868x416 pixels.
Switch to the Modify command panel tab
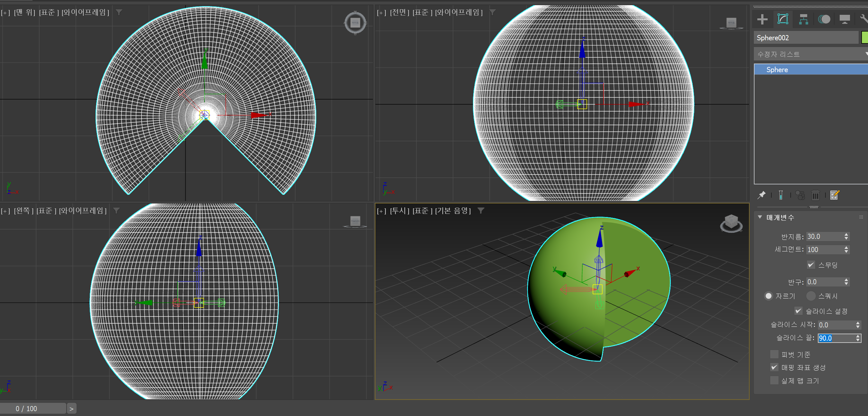point(782,19)
